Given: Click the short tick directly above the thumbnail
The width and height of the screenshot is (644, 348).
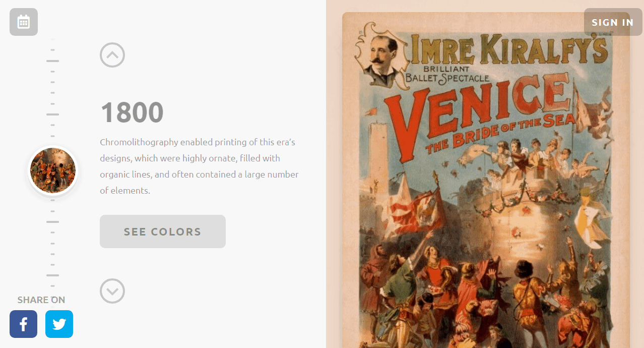Looking at the screenshot, I should 53,136.
